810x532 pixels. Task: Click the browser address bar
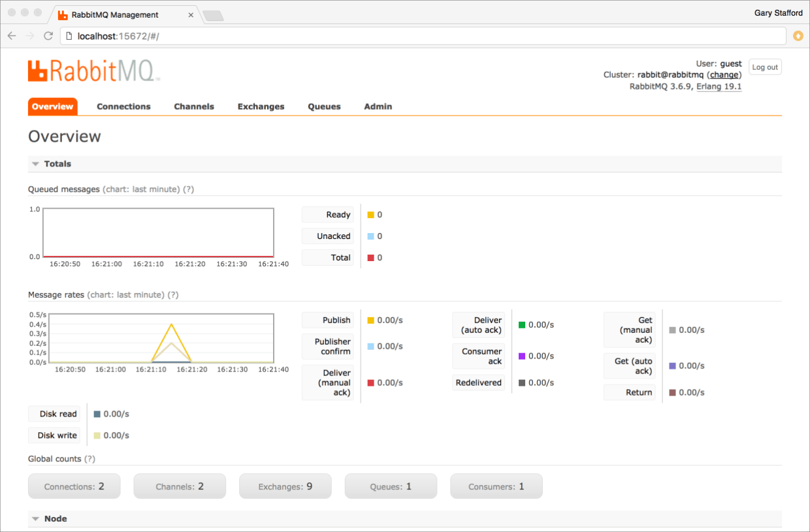[x=423, y=36]
